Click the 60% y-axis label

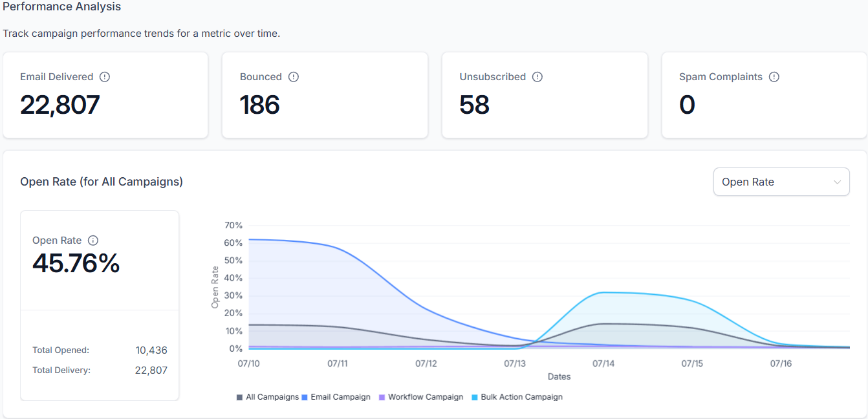(233, 243)
